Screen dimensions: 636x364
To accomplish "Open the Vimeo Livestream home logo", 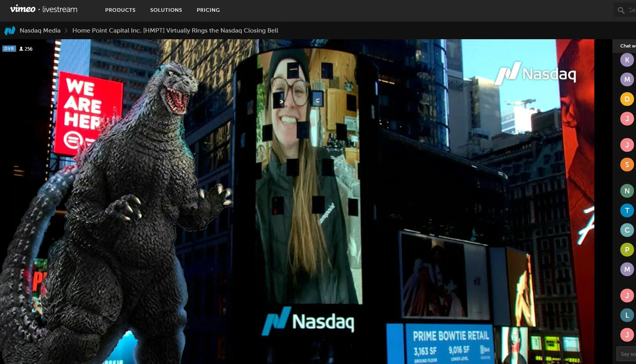I will 44,9.
